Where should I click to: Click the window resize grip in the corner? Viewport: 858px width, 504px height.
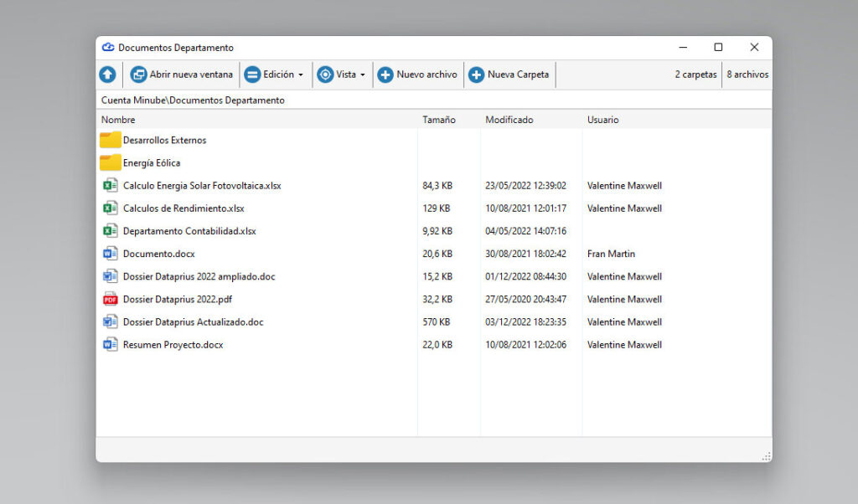click(767, 456)
